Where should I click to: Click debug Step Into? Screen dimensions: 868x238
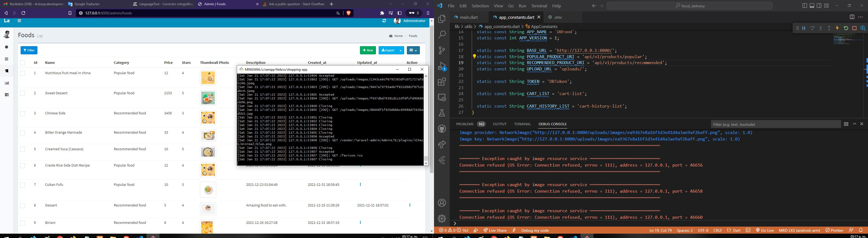click(x=821, y=28)
